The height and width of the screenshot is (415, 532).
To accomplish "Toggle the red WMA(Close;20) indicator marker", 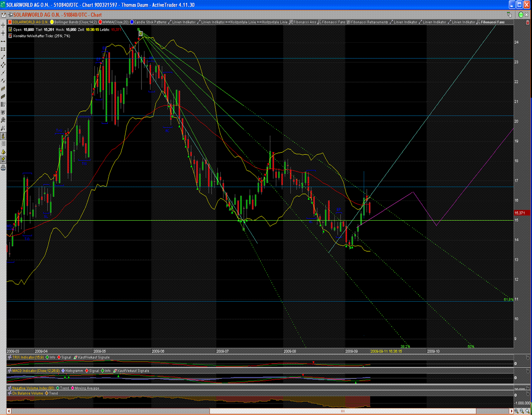I will pos(100,22).
